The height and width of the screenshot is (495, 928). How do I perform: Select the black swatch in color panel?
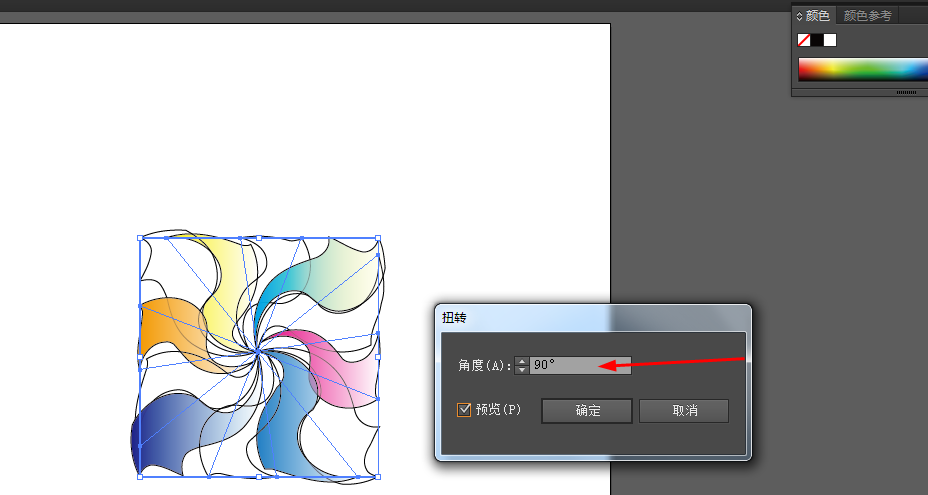tap(817, 40)
